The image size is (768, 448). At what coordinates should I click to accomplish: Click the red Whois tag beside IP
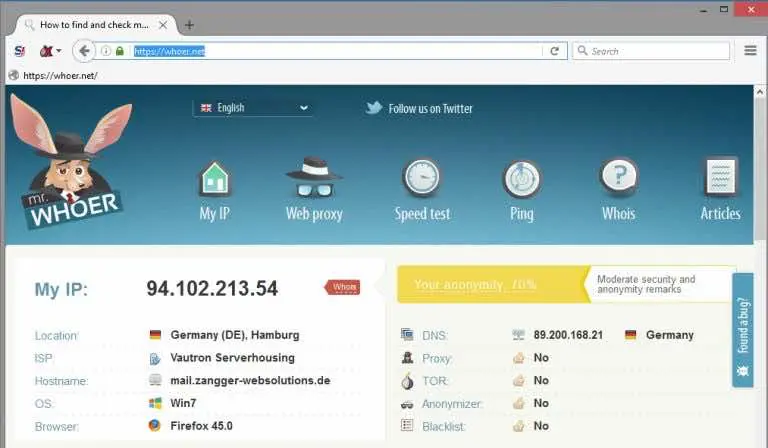click(x=343, y=288)
